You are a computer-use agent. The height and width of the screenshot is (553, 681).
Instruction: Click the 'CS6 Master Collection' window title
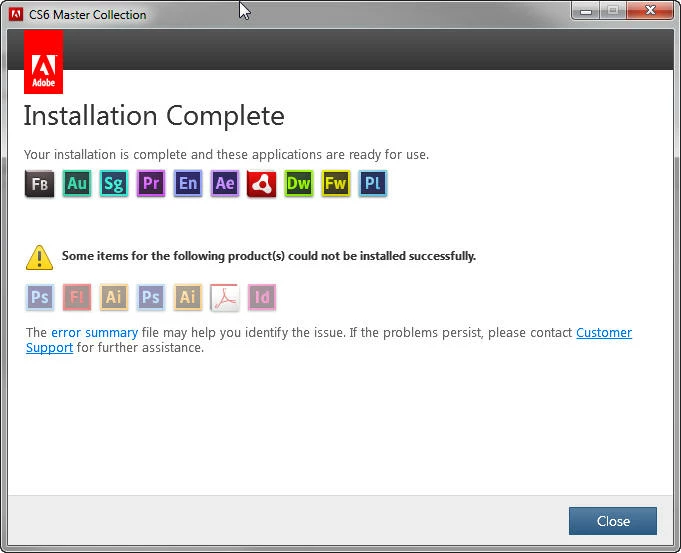[87, 15]
